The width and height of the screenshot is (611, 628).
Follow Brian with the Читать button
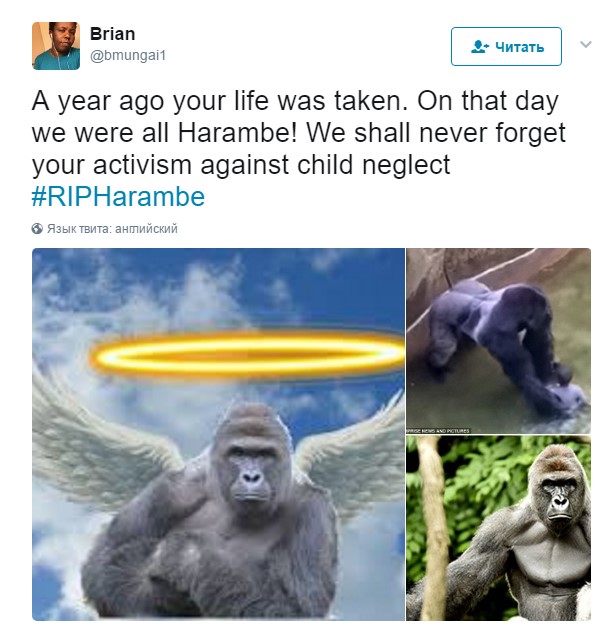point(506,46)
